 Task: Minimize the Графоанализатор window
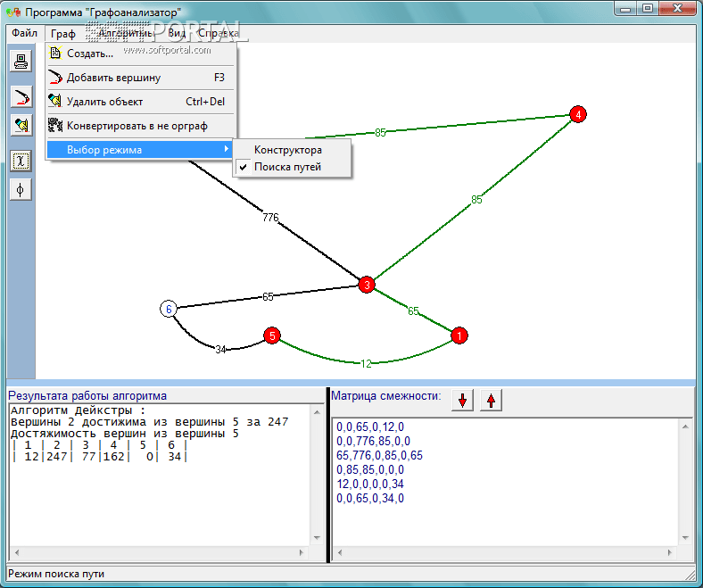[x=626, y=9]
